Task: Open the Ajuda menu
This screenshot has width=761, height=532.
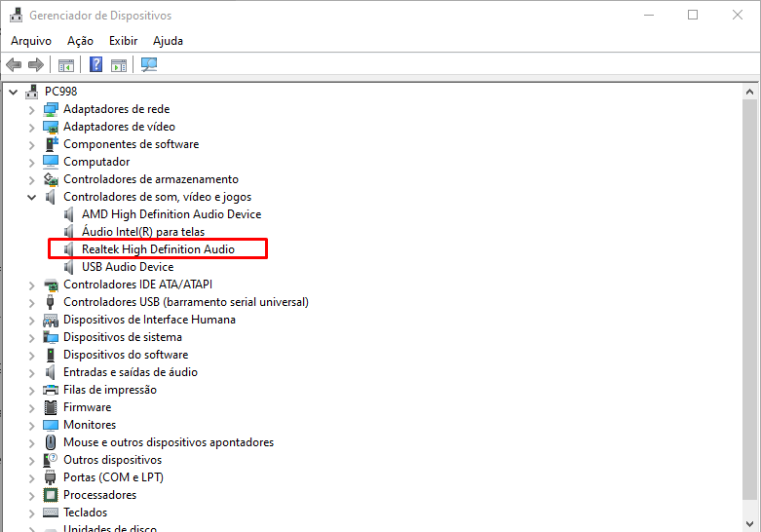Action: [x=168, y=41]
